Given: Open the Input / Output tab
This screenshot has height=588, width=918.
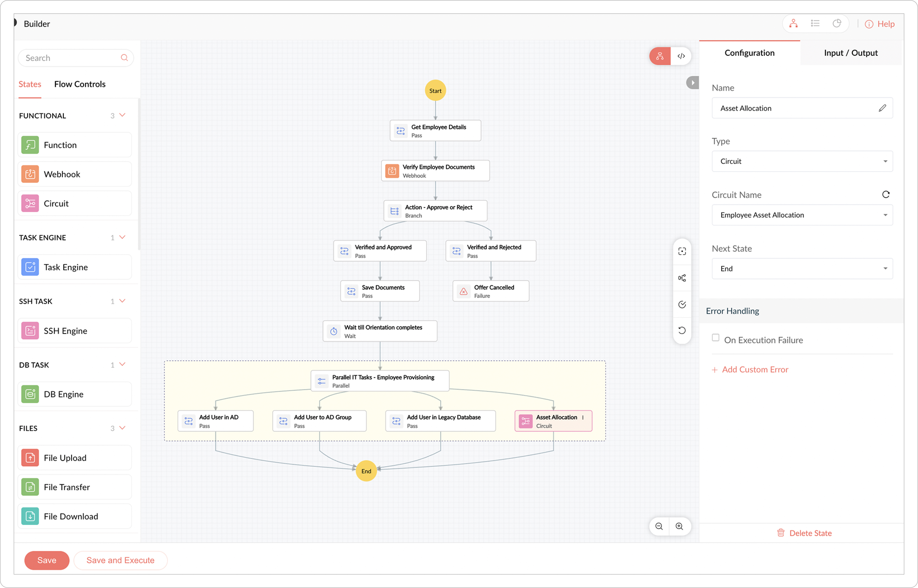Looking at the screenshot, I should (x=850, y=53).
